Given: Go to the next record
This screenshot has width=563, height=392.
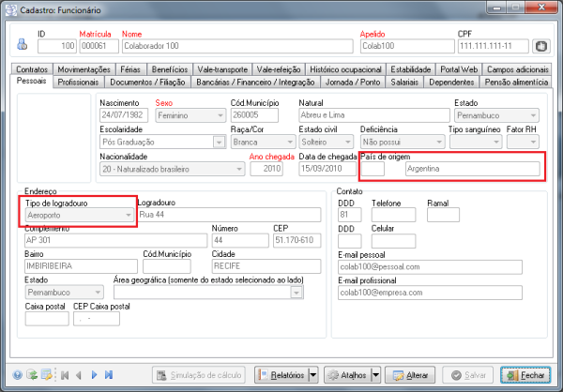Looking at the screenshot, I should [94, 375].
